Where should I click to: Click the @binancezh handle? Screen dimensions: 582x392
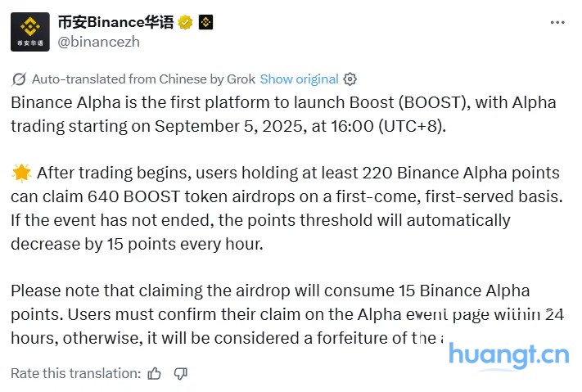tap(97, 41)
